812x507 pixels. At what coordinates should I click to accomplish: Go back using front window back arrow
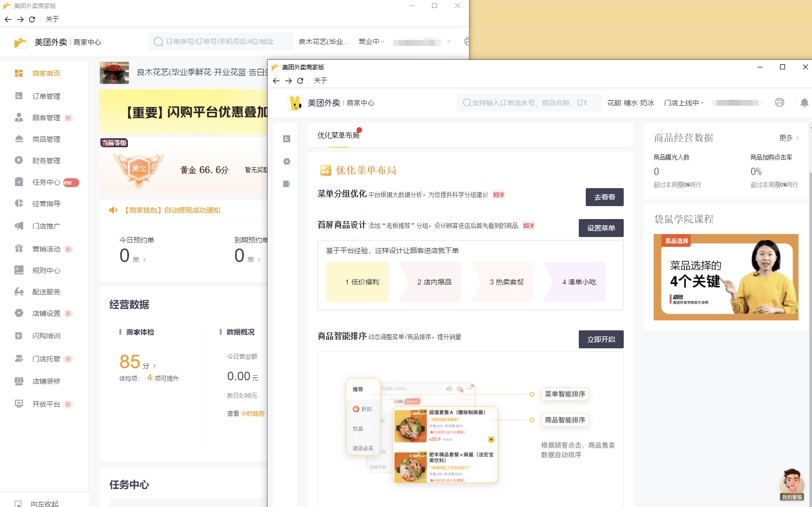click(276, 81)
